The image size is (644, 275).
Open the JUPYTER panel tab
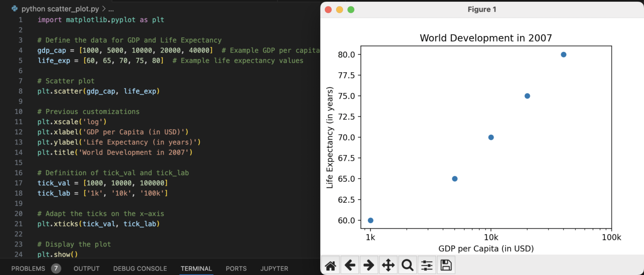pos(274,269)
